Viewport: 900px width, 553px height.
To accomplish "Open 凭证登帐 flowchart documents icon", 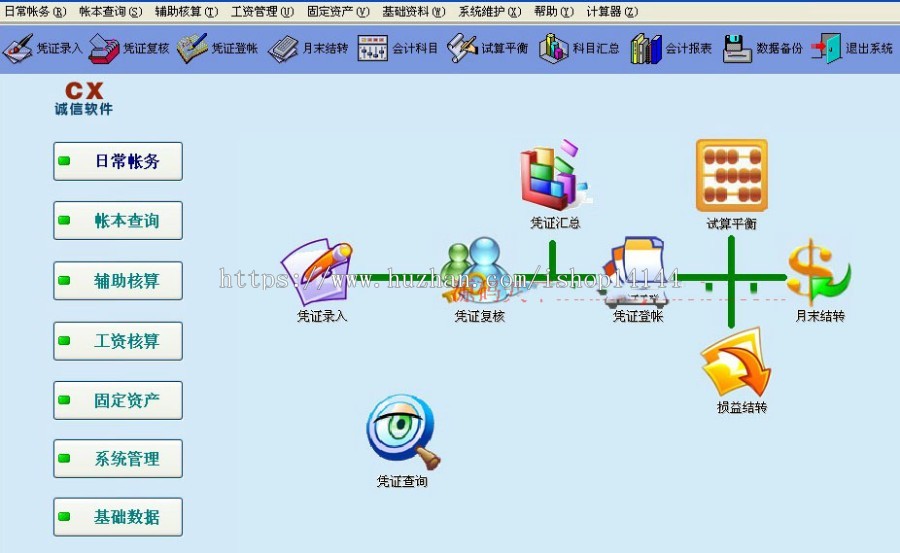I will tap(637, 271).
